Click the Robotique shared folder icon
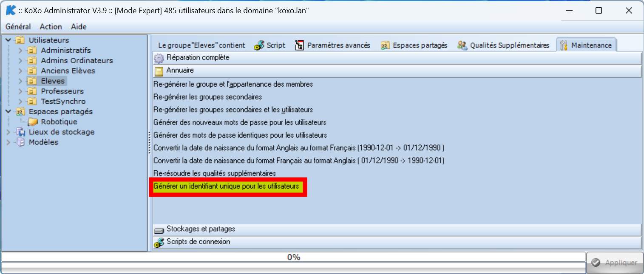This screenshot has width=644, height=274. [33, 122]
